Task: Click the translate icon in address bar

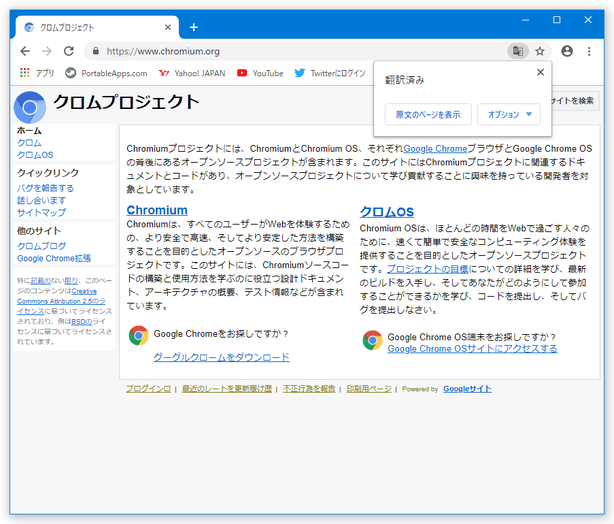Action: (518, 51)
